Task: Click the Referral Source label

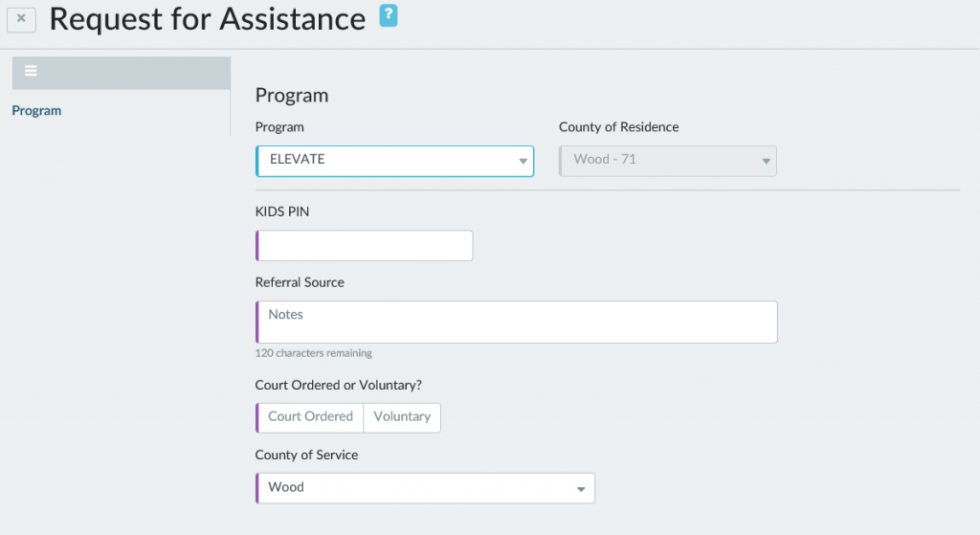Action: click(300, 282)
